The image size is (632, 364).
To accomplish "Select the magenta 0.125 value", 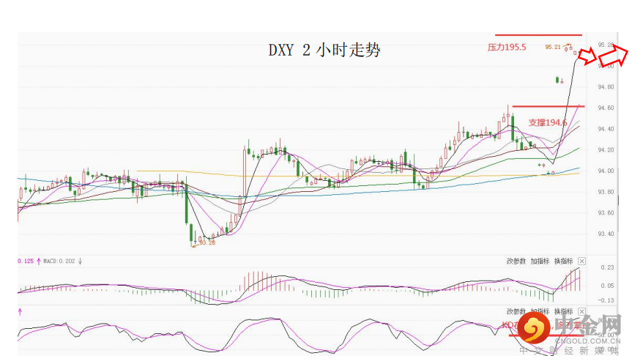I will coord(26,261).
